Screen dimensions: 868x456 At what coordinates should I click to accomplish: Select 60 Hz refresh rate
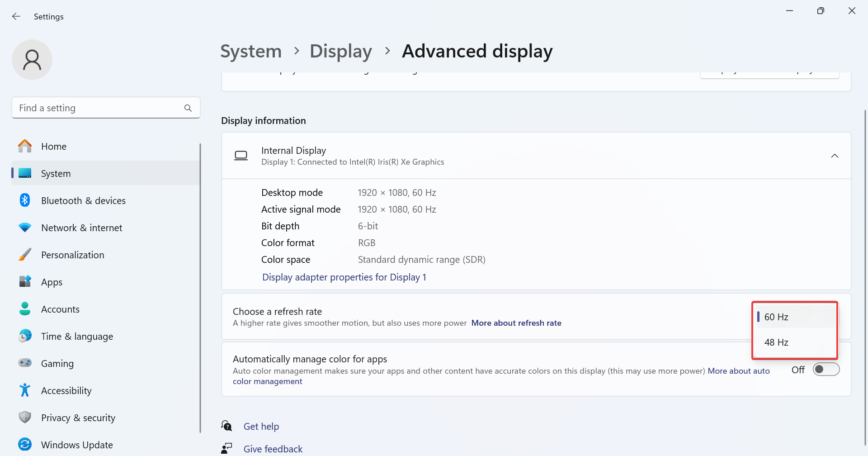[795, 317]
